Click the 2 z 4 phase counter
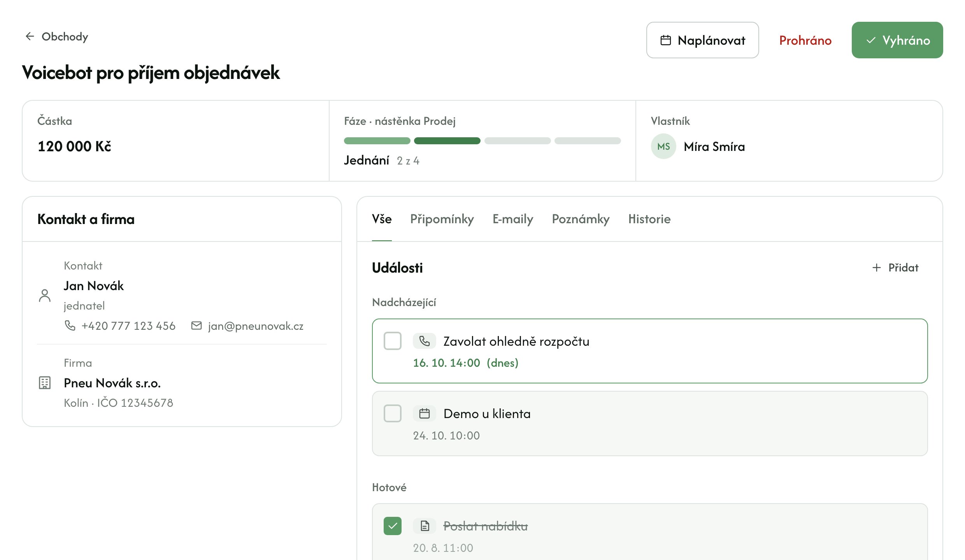This screenshot has width=965, height=560. click(x=408, y=161)
